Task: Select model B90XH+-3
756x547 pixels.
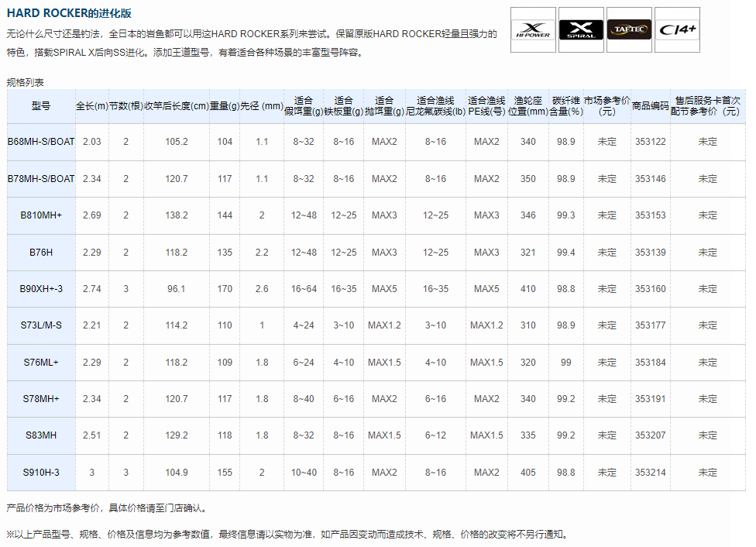Action: tap(41, 289)
